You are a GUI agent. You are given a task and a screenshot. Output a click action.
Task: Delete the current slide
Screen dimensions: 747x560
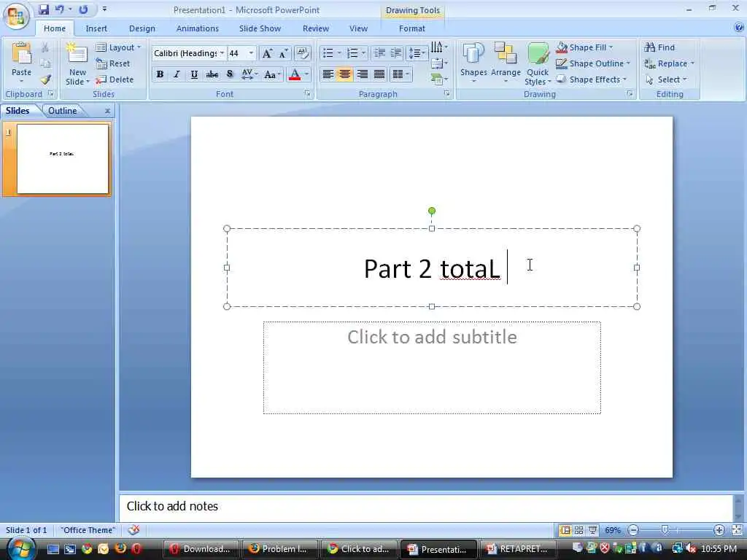[115, 79]
